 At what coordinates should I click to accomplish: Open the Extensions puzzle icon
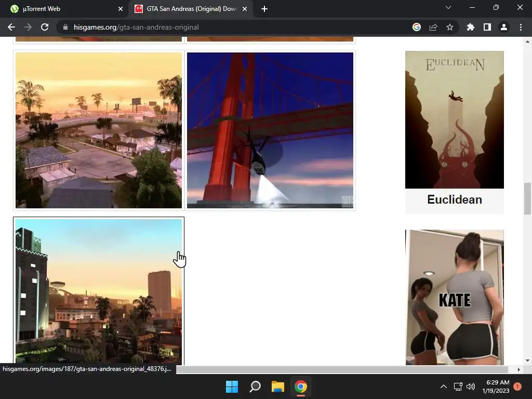471,27
